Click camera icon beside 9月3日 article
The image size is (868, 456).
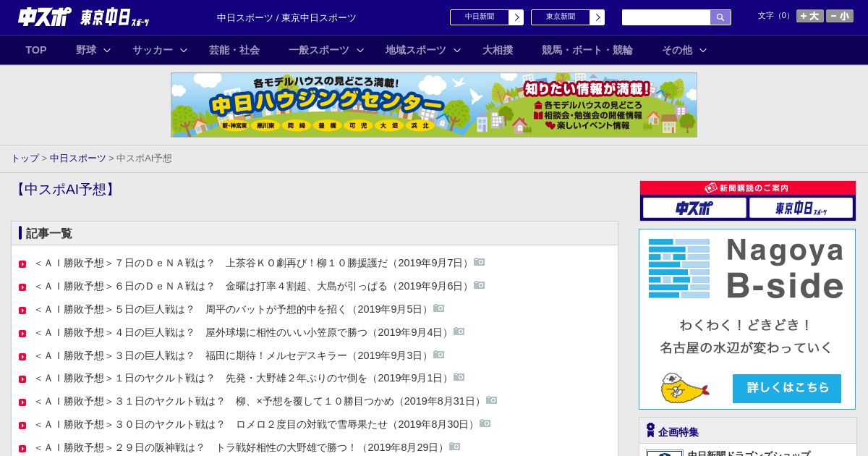click(438, 355)
